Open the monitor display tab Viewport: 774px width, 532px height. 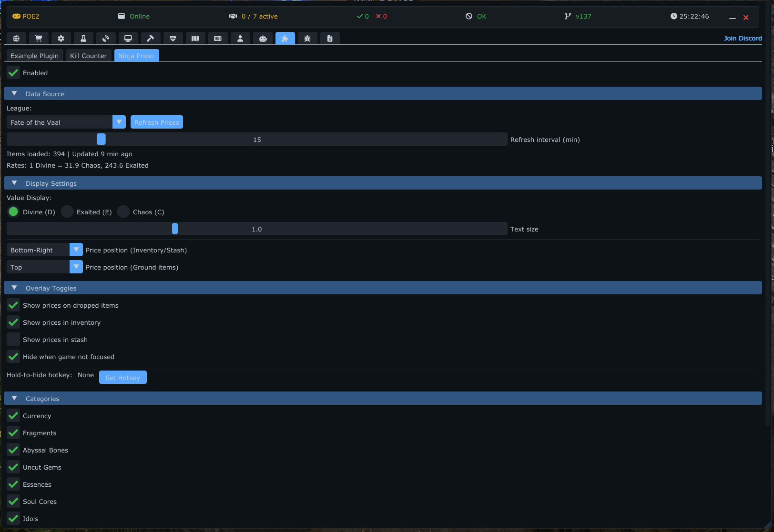[x=128, y=39]
